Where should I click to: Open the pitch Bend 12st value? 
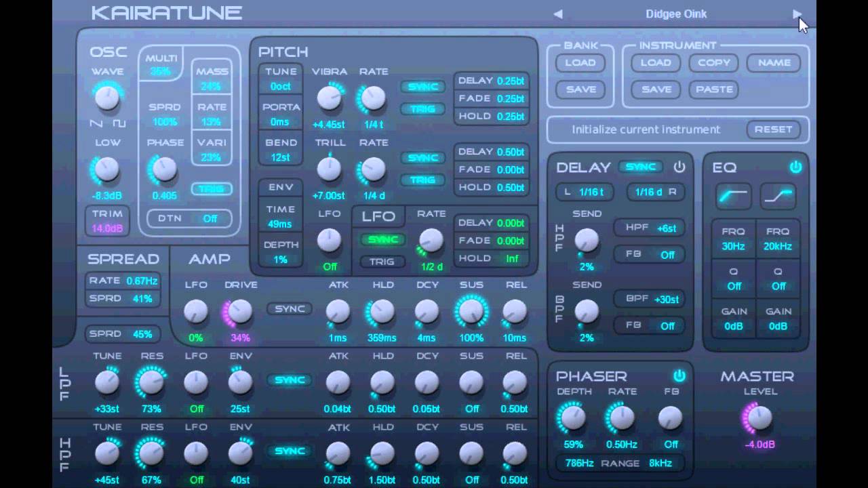coord(281,157)
